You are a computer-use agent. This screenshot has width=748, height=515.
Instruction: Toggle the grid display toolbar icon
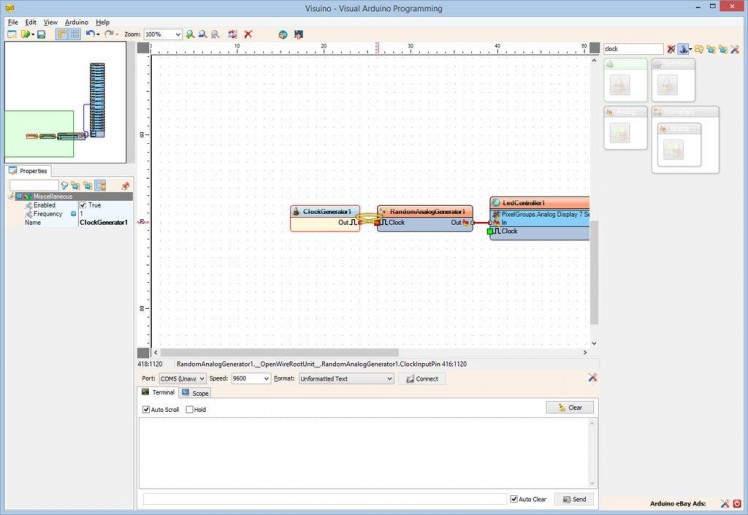click(x=75, y=34)
